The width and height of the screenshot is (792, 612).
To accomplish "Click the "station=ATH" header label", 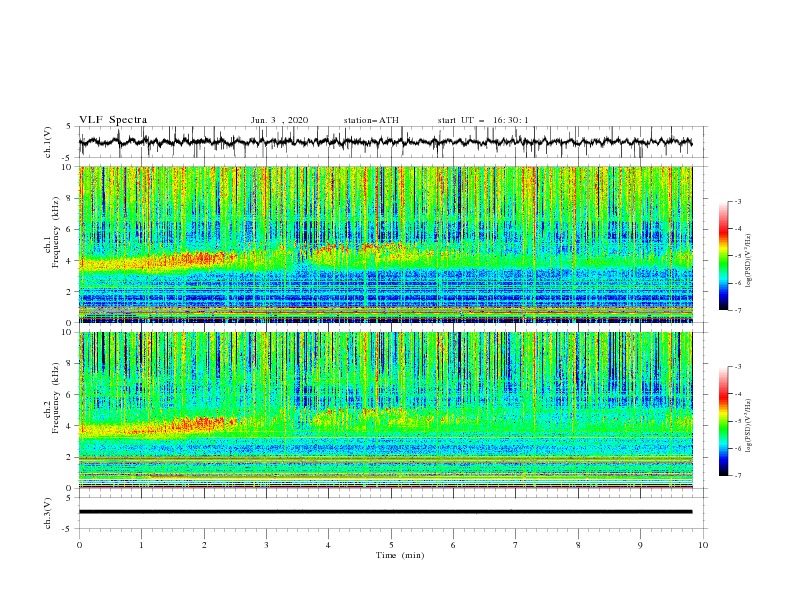I will [x=371, y=120].
